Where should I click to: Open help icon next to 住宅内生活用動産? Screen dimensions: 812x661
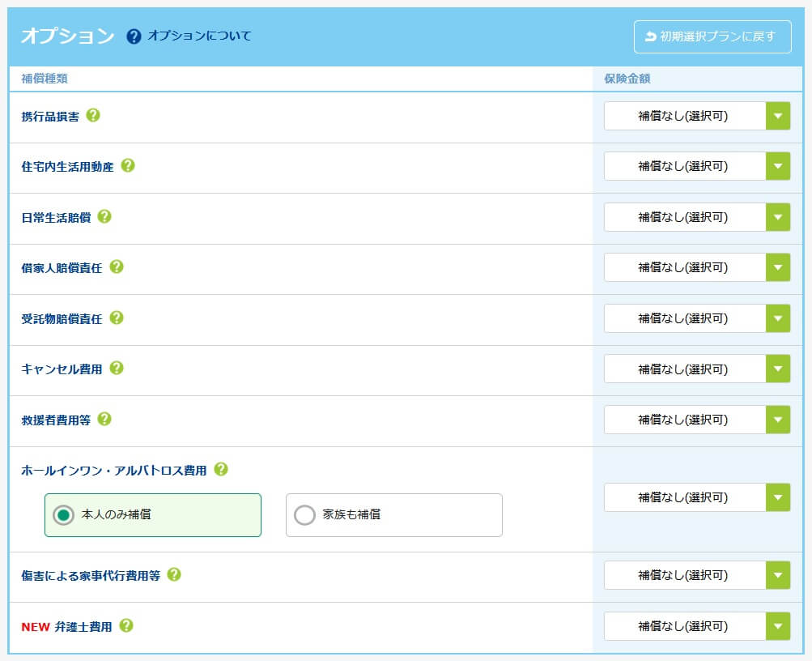click(x=128, y=165)
